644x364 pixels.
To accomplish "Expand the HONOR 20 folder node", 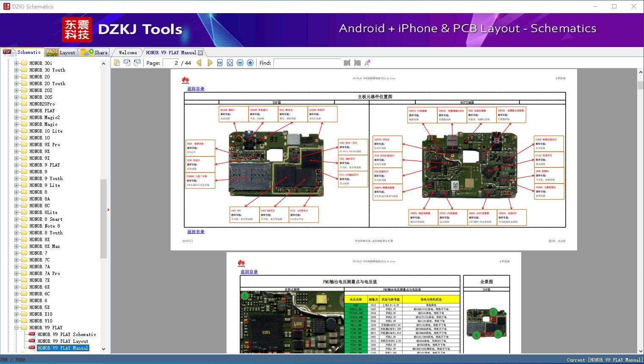I will pyautogui.click(x=17, y=77).
